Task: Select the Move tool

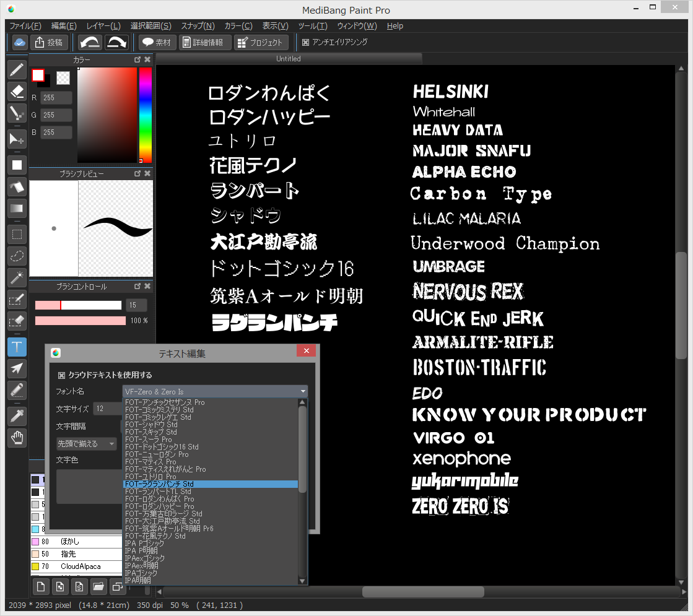Action: [17, 139]
